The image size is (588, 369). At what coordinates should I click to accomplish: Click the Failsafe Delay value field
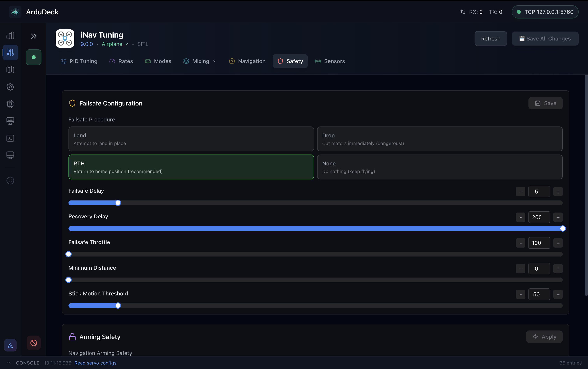539,192
